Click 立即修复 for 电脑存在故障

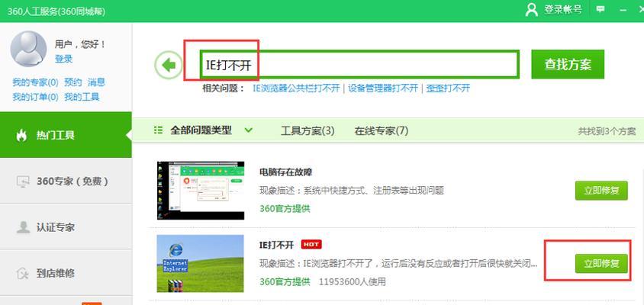[601, 191]
